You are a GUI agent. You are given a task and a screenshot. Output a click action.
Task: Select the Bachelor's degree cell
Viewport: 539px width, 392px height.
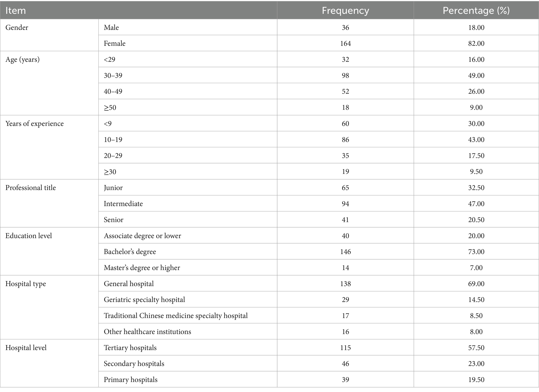(130, 252)
